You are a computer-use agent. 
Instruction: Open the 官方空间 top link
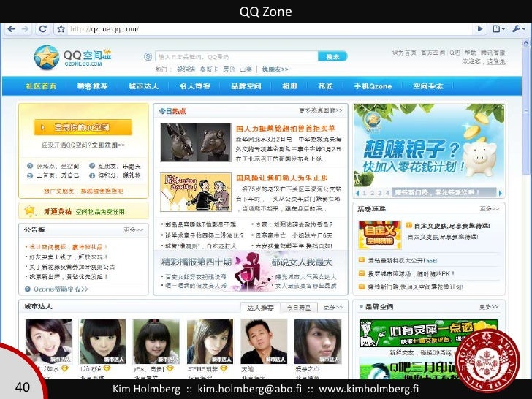433,53
